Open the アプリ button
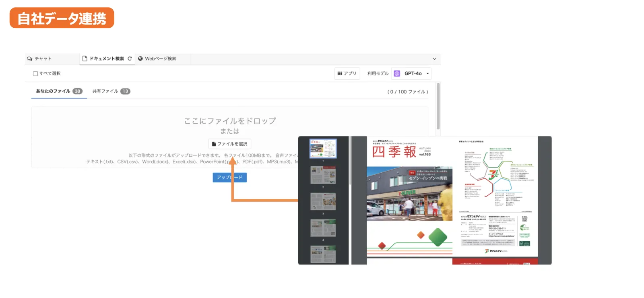Image resolution: width=644 pixels, height=298 pixels. tap(347, 73)
